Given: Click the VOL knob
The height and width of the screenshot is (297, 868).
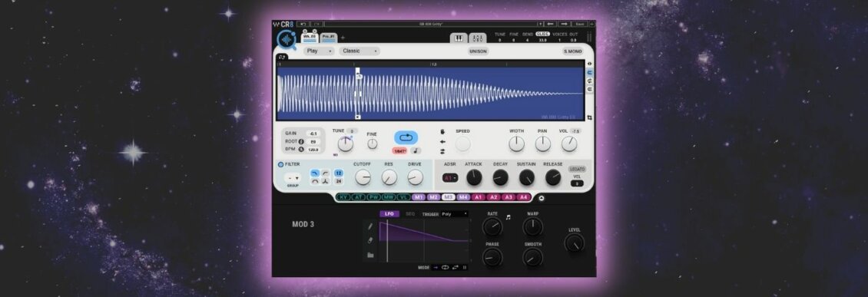Looking at the screenshot, I should tap(569, 144).
